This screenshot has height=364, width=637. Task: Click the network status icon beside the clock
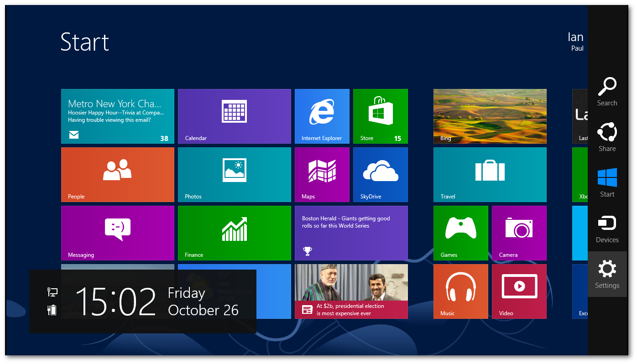point(52,292)
